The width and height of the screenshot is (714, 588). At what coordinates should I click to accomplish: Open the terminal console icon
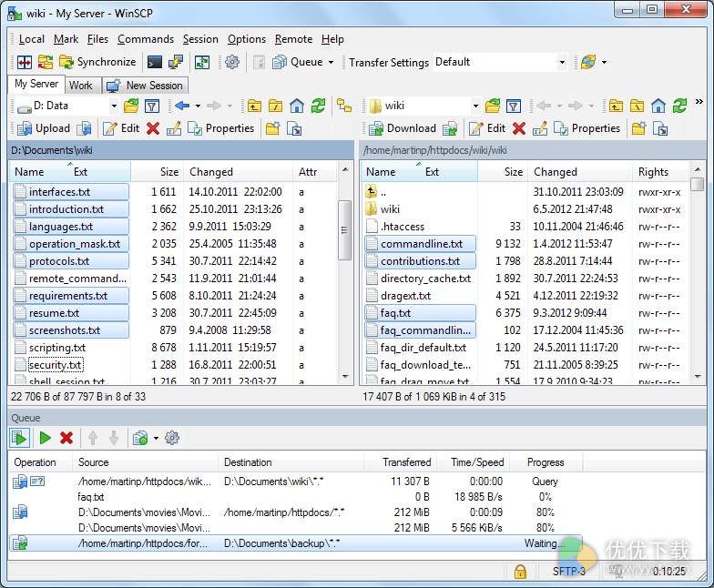[x=155, y=62]
